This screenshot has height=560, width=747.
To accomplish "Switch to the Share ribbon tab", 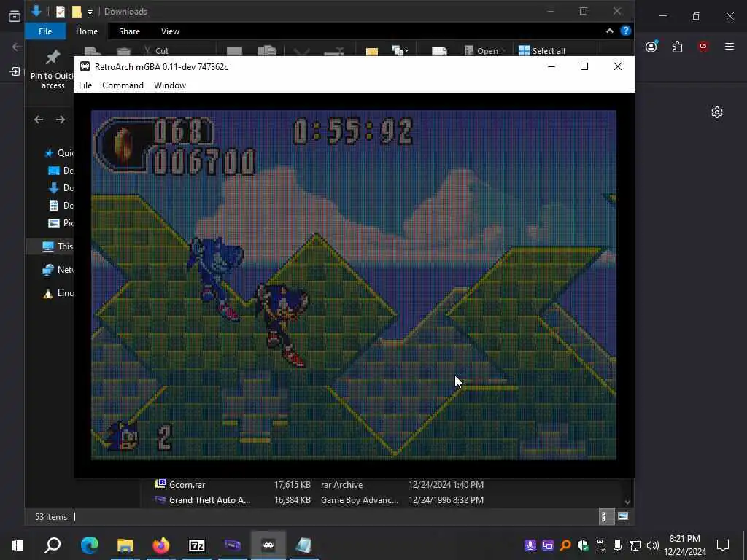I will pyautogui.click(x=129, y=31).
